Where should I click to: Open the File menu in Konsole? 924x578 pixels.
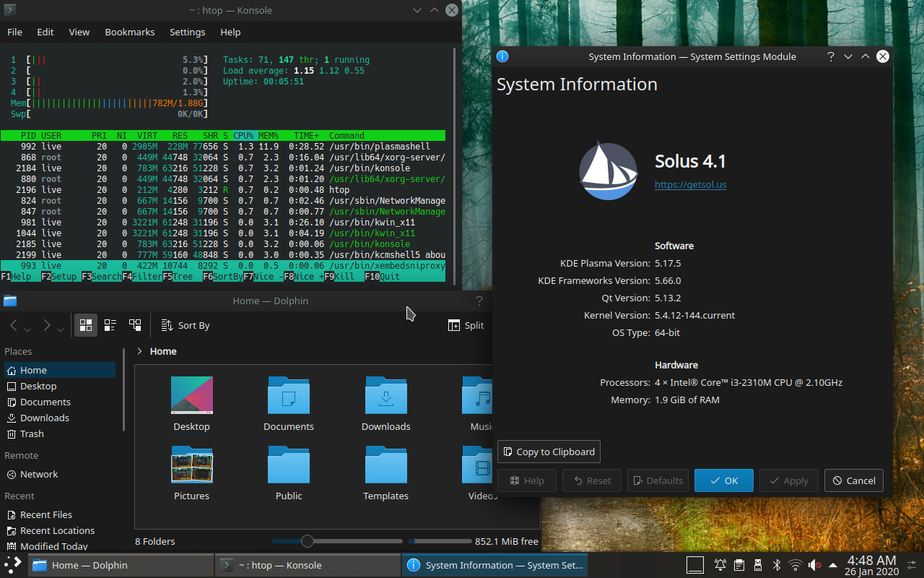pyautogui.click(x=14, y=32)
